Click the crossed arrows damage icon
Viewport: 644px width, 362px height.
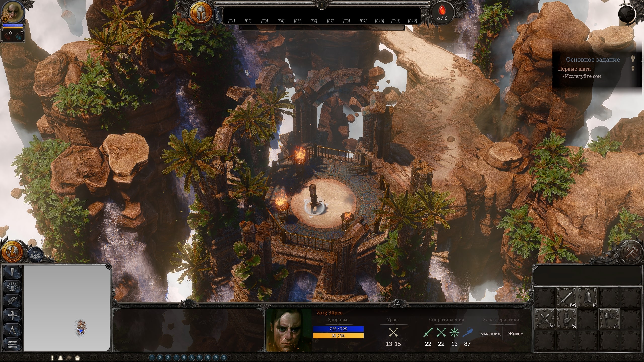[x=393, y=333]
